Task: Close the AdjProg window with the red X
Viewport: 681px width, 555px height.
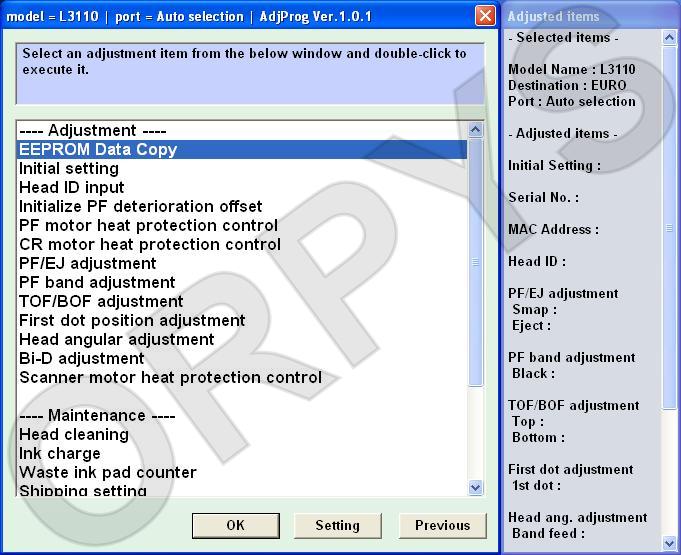Action: (485, 17)
